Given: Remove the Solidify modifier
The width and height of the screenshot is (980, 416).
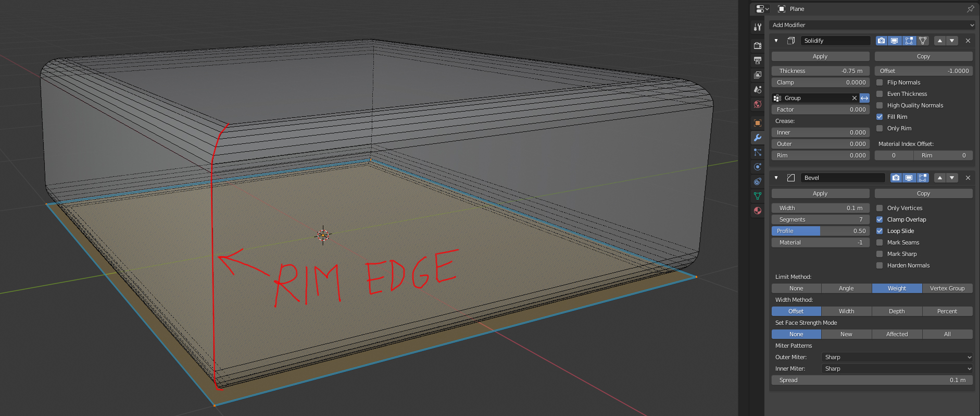Looking at the screenshot, I should tap(968, 41).
